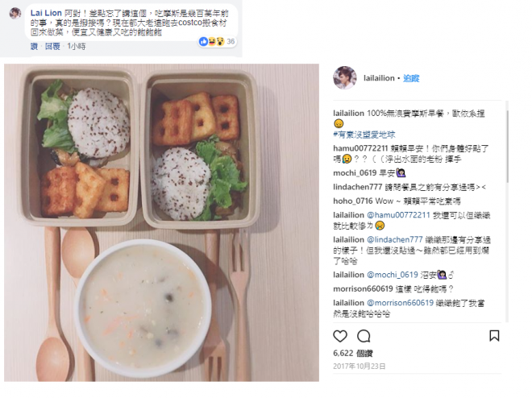Click the wow face reaction icon
Image resolution: width=532 pixels, height=398 pixels.
(221, 42)
